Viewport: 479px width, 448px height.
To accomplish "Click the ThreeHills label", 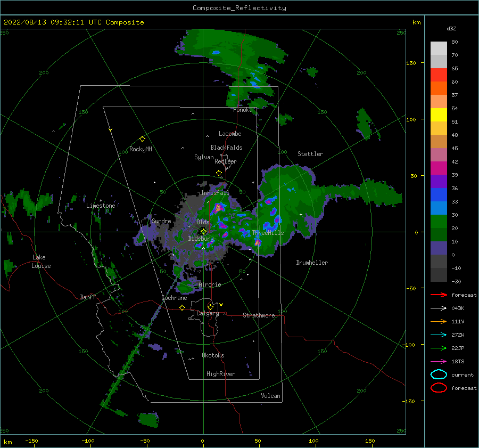I will click(x=268, y=233).
